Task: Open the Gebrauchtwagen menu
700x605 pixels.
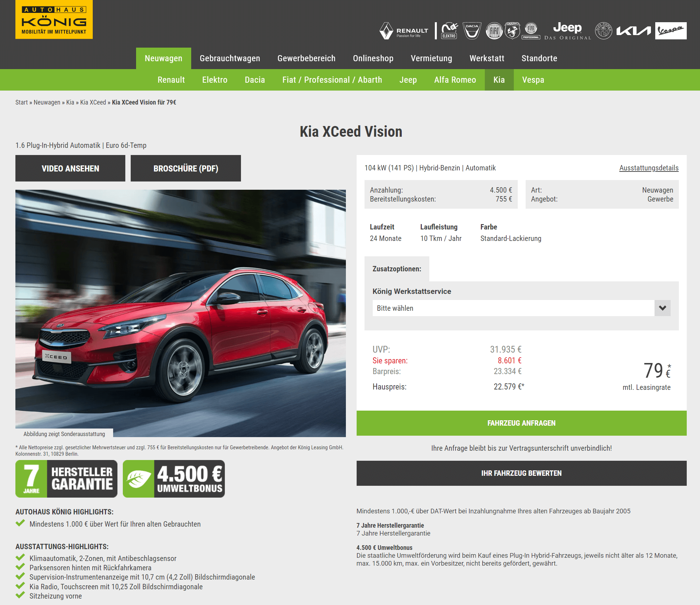Action: point(230,58)
